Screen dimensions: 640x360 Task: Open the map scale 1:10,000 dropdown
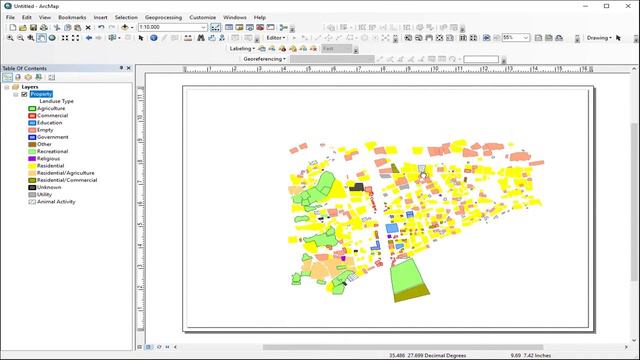pos(203,27)
